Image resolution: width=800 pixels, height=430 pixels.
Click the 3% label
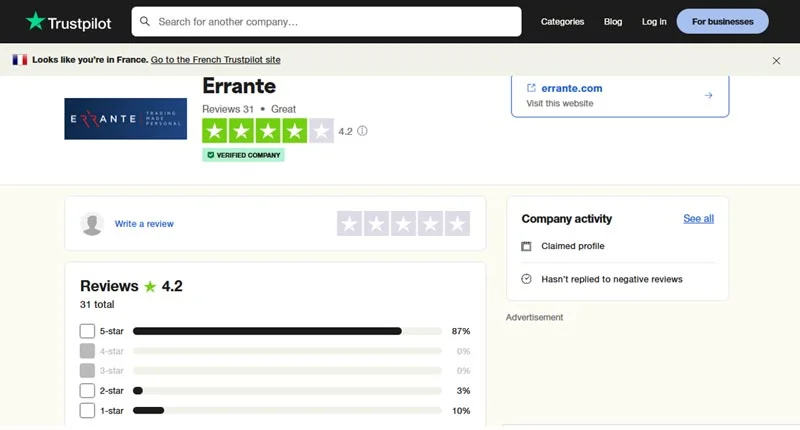(x=463, y=391)
